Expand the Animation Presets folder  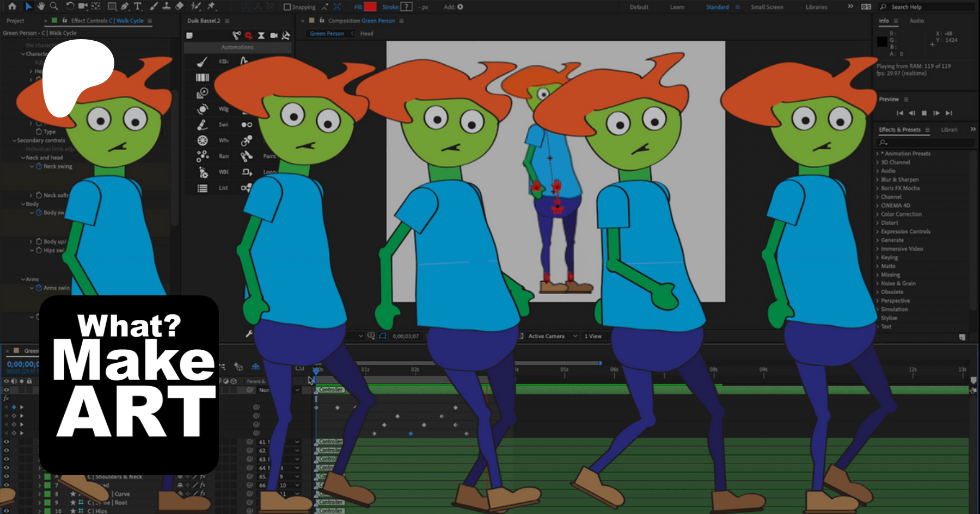click(x=907, y=153)
